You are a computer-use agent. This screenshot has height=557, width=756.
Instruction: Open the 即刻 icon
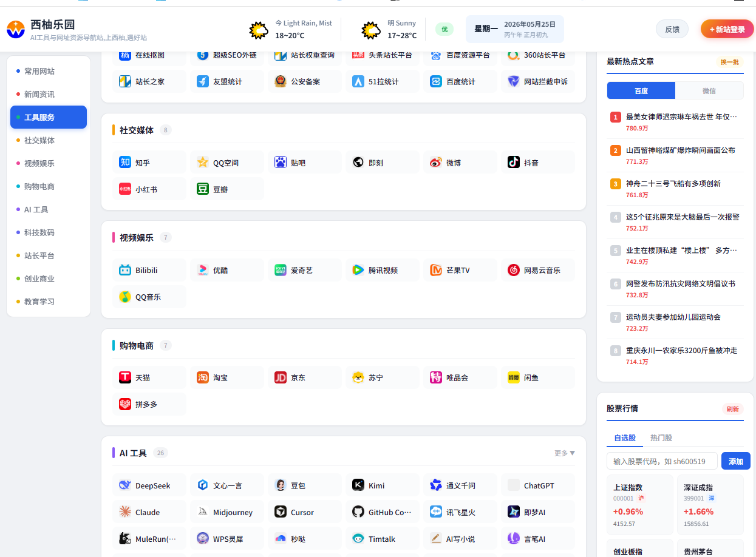click(x=358, y=162)
